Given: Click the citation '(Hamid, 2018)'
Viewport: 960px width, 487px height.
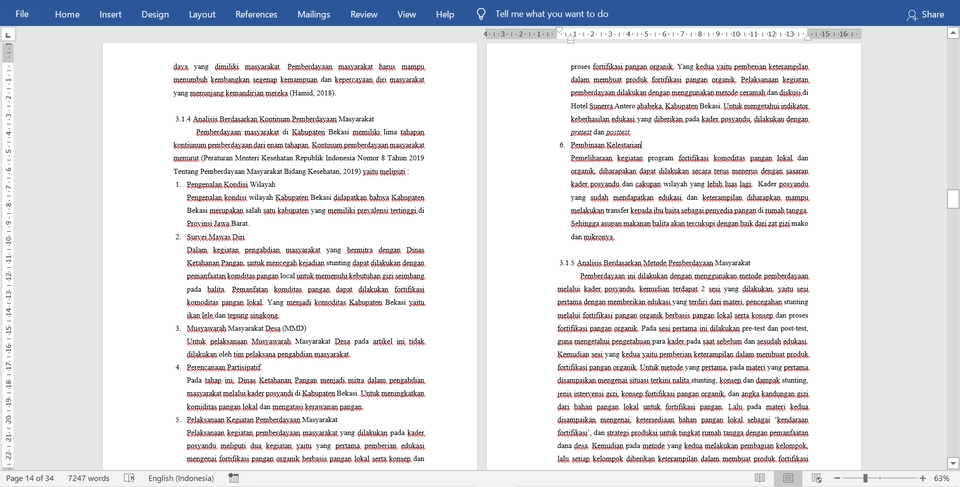Looking at the screenshot, I should point(313,93).
